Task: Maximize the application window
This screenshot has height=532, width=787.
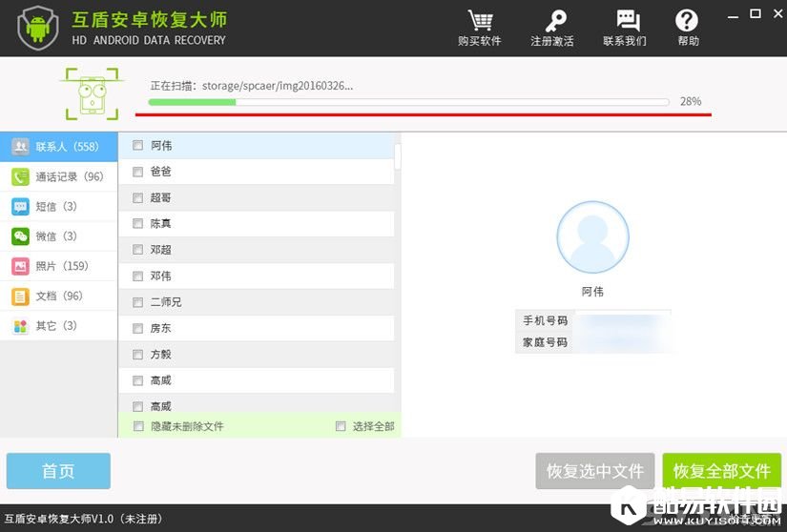Action: pyautogui.click(x=756, y=14)
